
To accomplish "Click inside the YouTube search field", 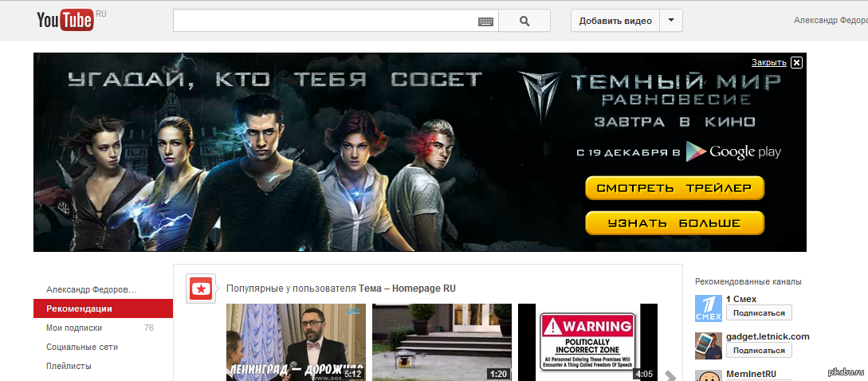I will click(323, 21).
